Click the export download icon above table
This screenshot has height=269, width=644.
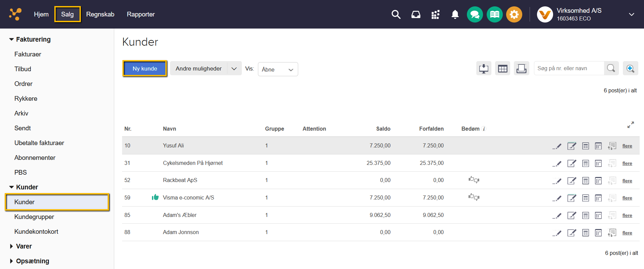coord(484,69)
